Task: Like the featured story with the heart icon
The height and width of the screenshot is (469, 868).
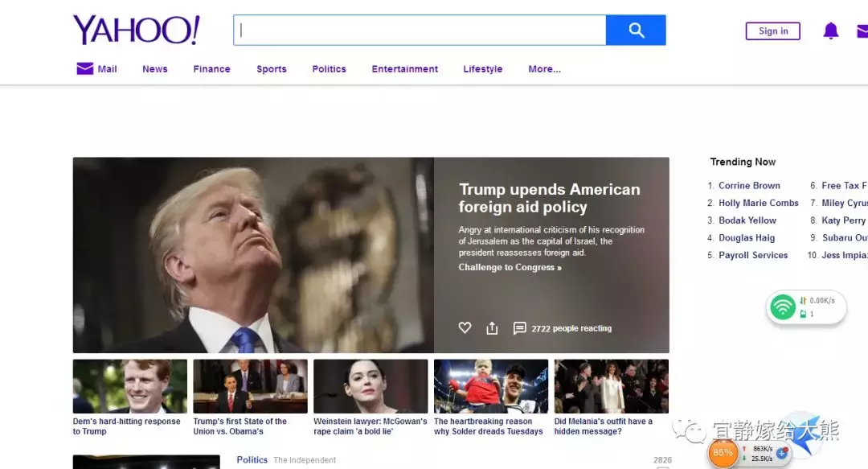Action: [x=465, y=327]
